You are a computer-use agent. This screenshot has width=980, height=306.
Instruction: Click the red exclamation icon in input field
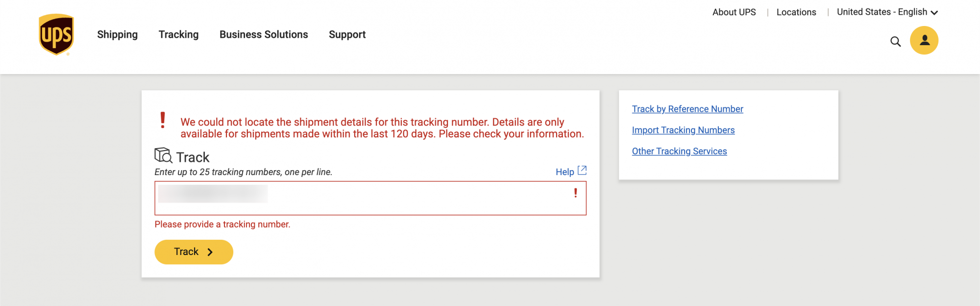click(x=576, y=193)
